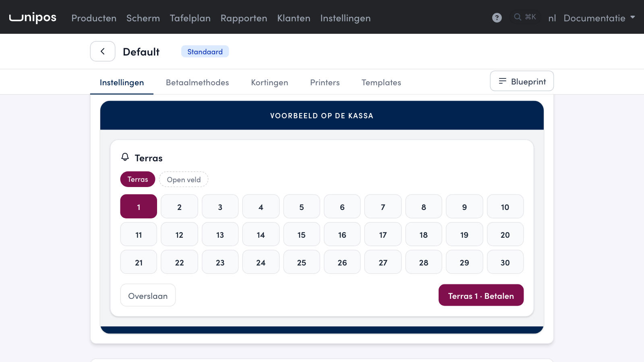Select table number 12
644x362 pixels.
[179, 234]
